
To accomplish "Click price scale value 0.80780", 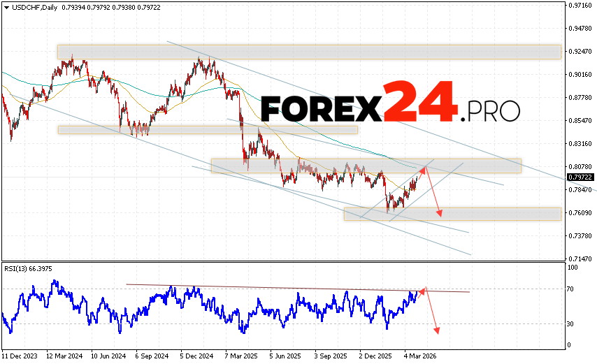I will [x=580, y=166].
